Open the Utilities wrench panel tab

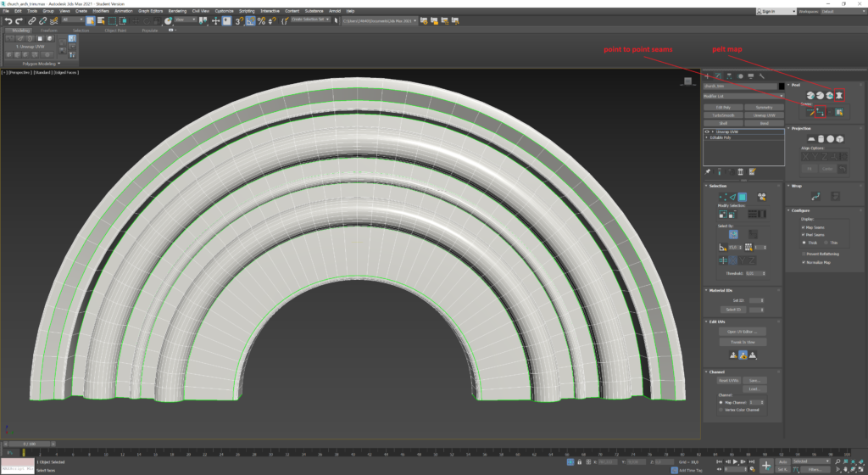[762, 76]
